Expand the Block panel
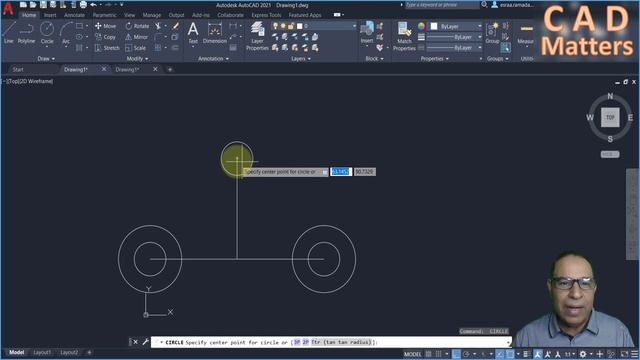The height and width of the screenshot is (360, 640). point(374,59)
